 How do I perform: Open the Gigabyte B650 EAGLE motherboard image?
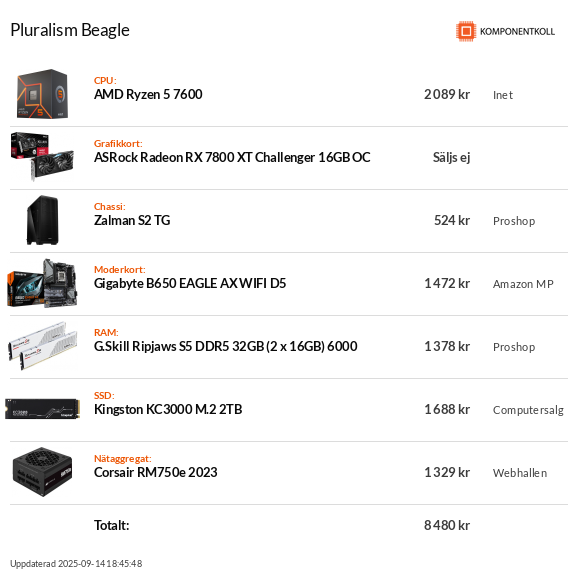tap(42, 283)
